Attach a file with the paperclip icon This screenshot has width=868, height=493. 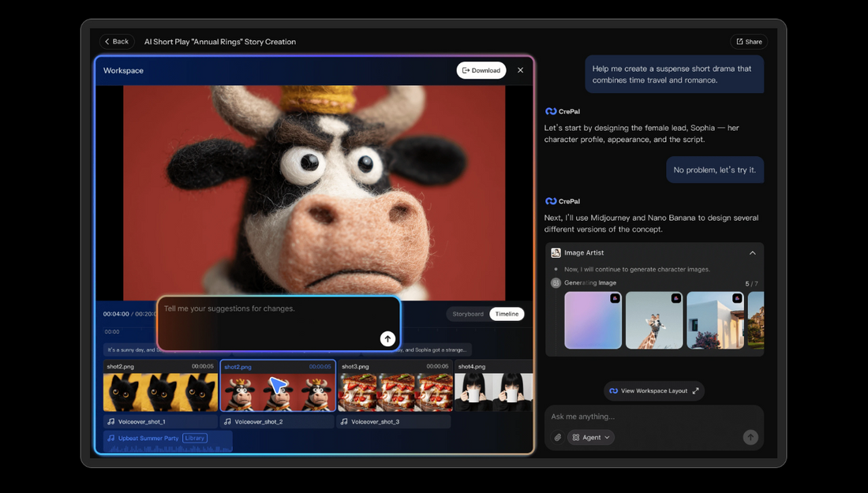click(x=557, y=438)
